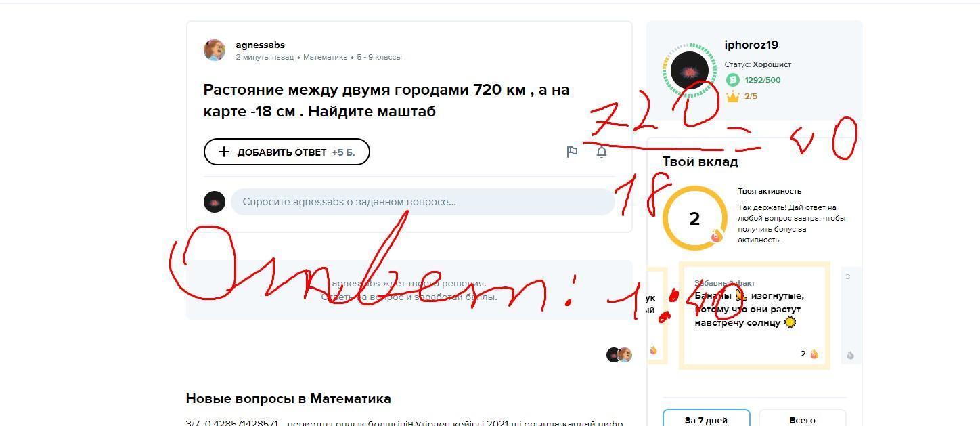The height and width of the screenshot is (426, 980).
Task: Click the crown rank icon 2/5
Action: (733, 96)
